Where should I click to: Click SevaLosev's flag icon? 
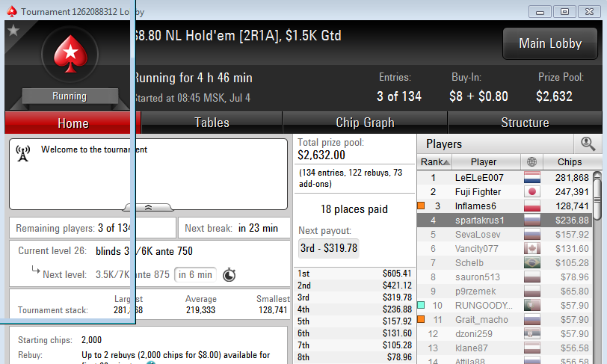point(532,234)
